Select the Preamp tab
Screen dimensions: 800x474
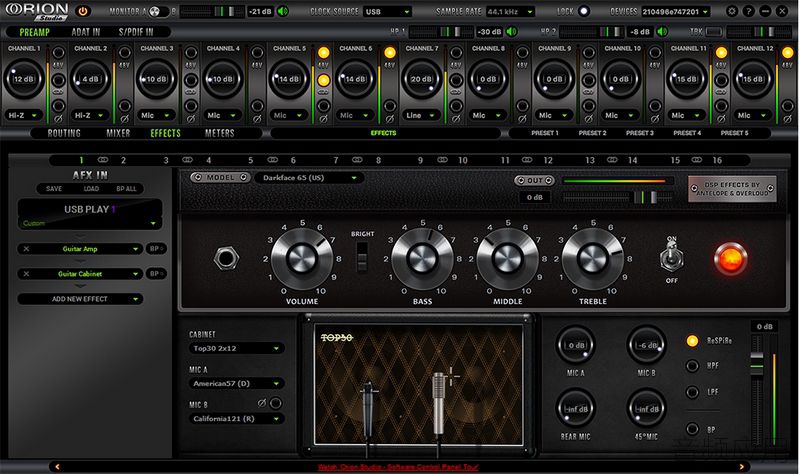click(x=35, y=32)
